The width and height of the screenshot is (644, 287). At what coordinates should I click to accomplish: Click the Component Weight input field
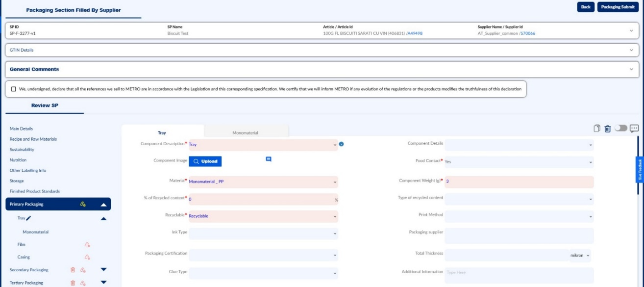pyautogui.click(x=519, y=182)
